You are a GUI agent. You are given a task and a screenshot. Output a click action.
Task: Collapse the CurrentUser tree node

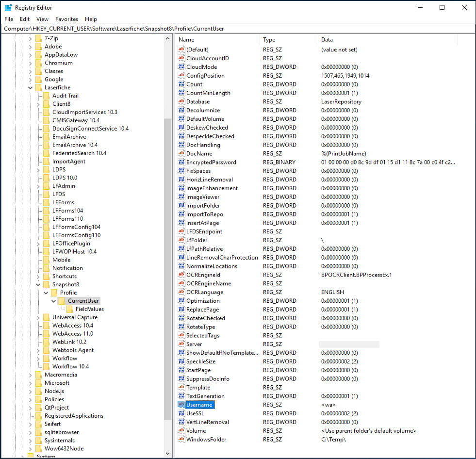[54, 301]
